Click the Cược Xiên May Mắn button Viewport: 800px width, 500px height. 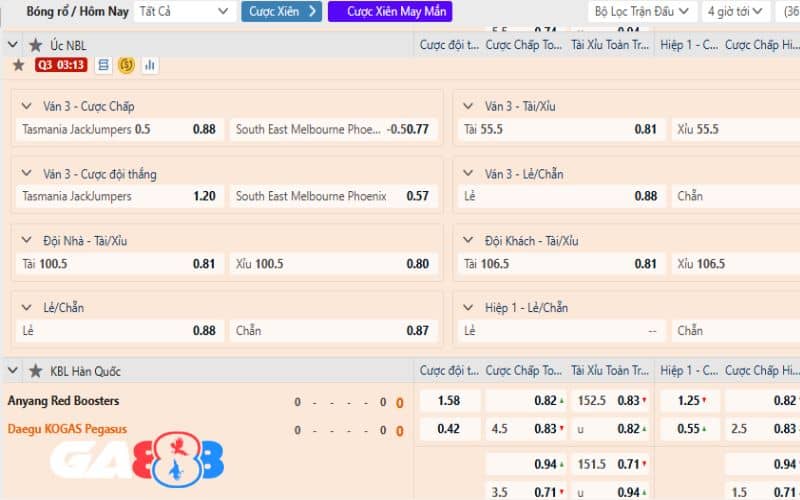click(x=390, y=11)
